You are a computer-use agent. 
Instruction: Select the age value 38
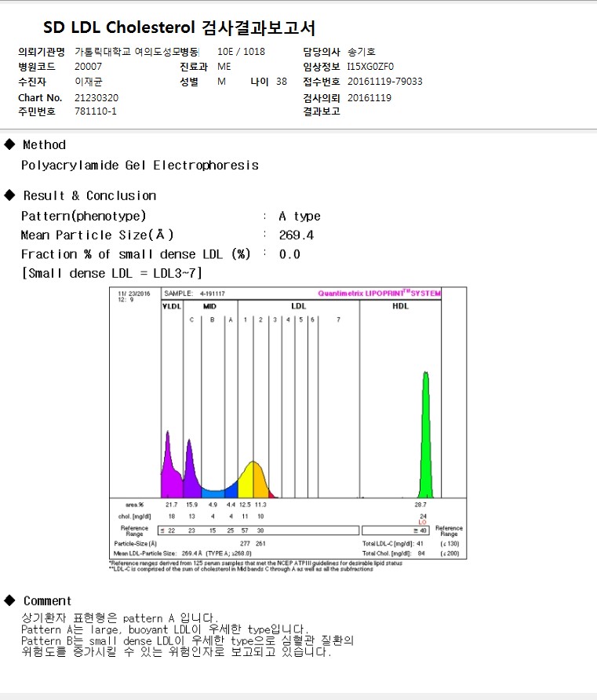coord(282,82)
